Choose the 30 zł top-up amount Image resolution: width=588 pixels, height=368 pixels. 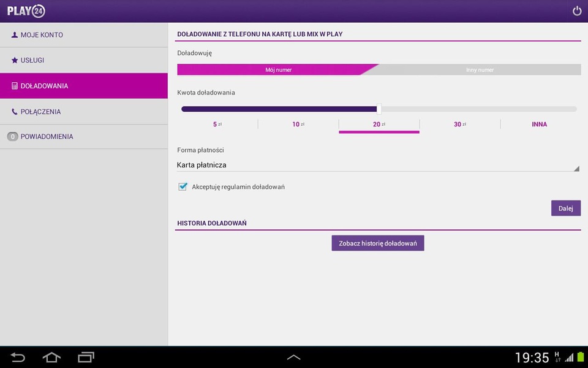[x=460, y=125]
